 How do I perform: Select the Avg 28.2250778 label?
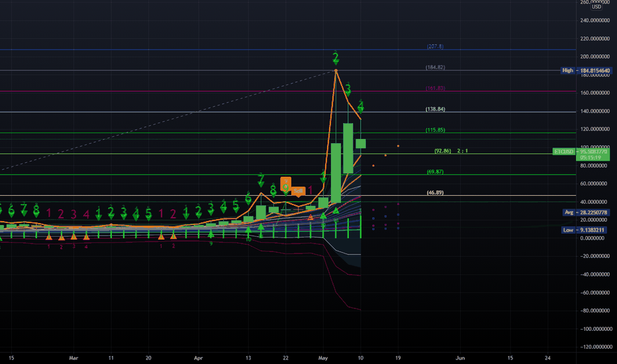click(585, 212)
